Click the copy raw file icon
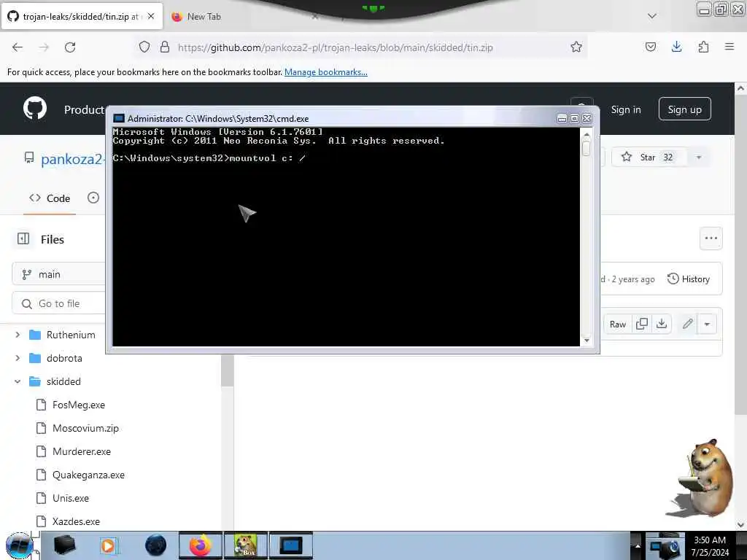 tap(642, 324)
